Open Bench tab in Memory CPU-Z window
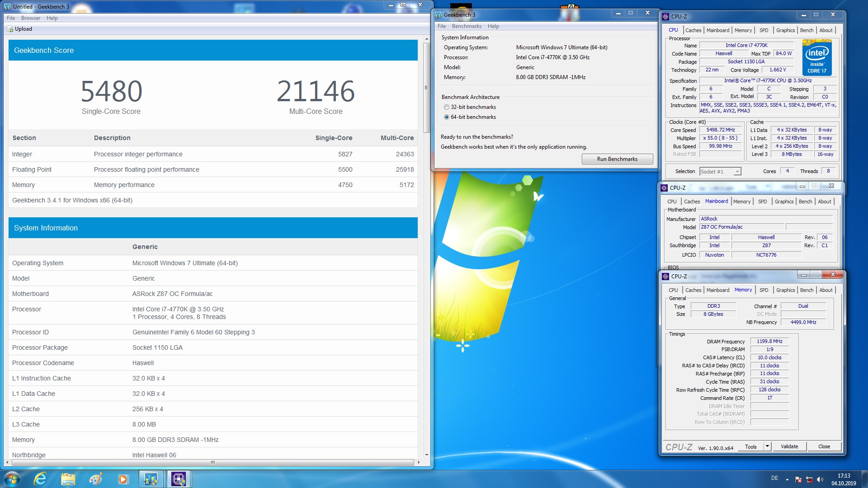The image size is (868, 488). [x=807, y=290]
